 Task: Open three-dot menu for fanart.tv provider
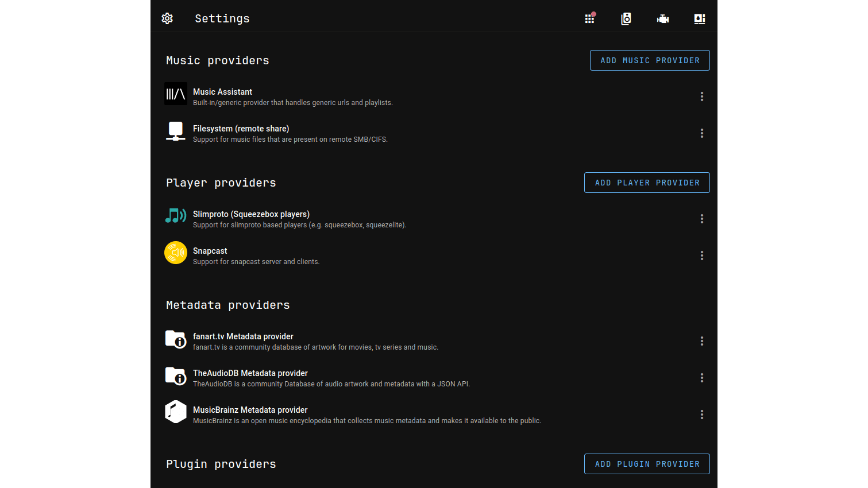coord(701,341)
